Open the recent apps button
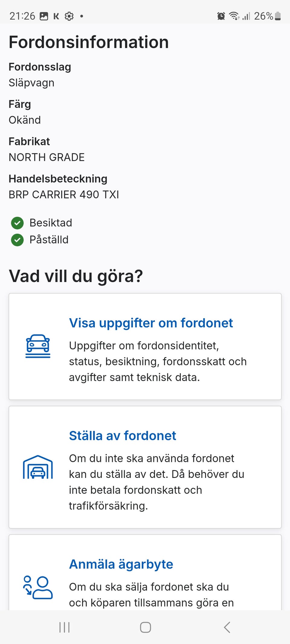Image resolution: width=290 pixels, height=644 pixels. pos(64,627)
